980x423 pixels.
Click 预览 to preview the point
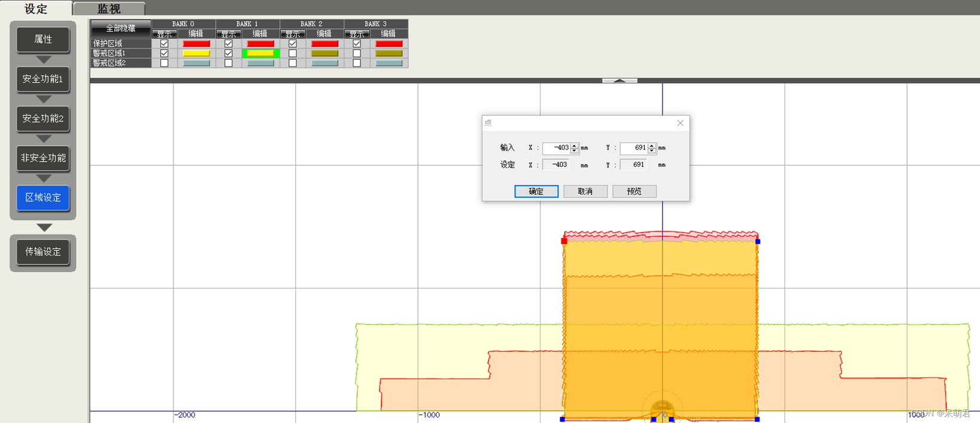(x=634, y=191)
